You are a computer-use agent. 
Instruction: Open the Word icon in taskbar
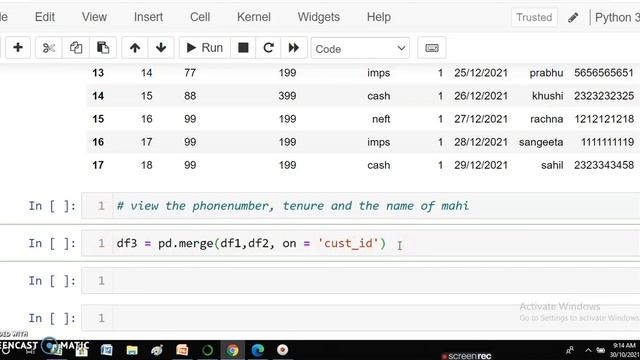coord(107,350)
